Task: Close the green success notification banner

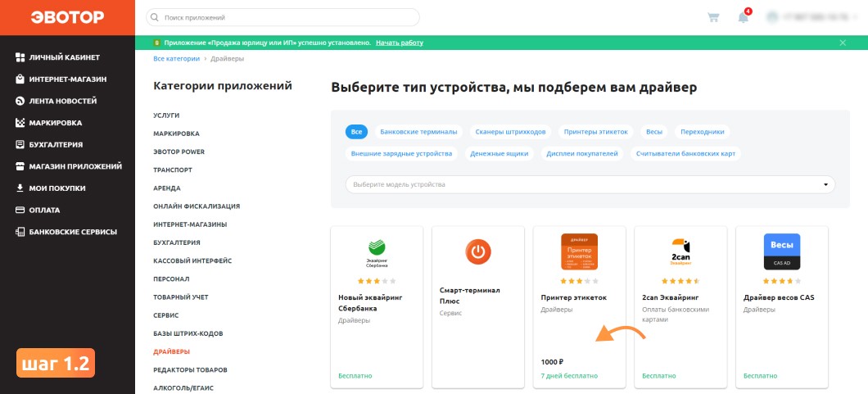Action: 843,43
